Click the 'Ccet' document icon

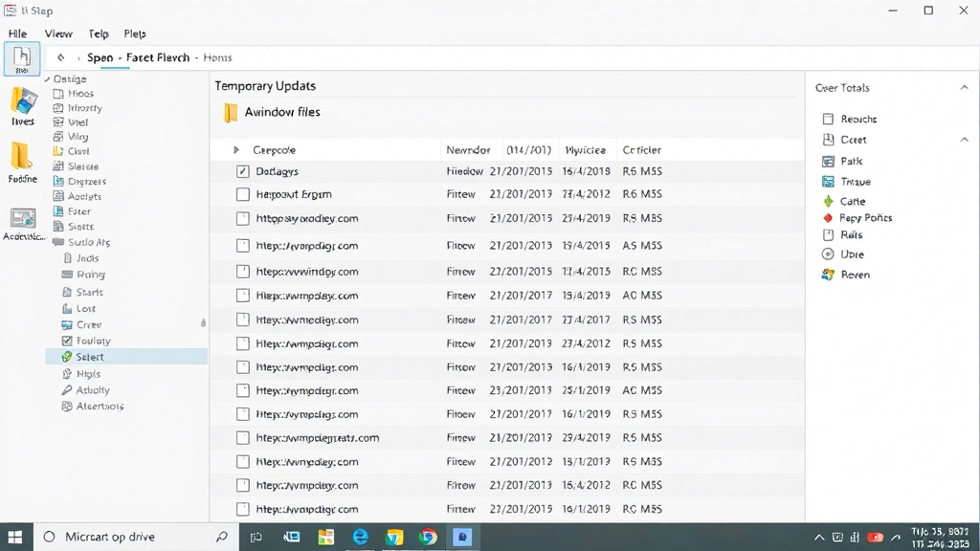[828, 140]
